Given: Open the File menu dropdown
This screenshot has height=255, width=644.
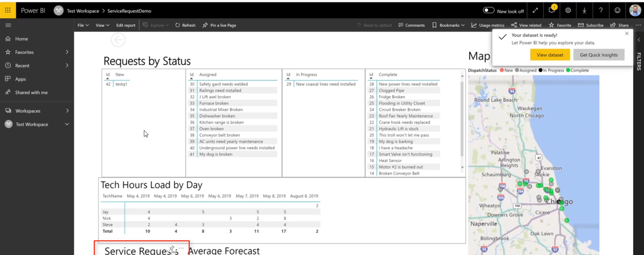Looking at the screenshot, I should point(83,25).
